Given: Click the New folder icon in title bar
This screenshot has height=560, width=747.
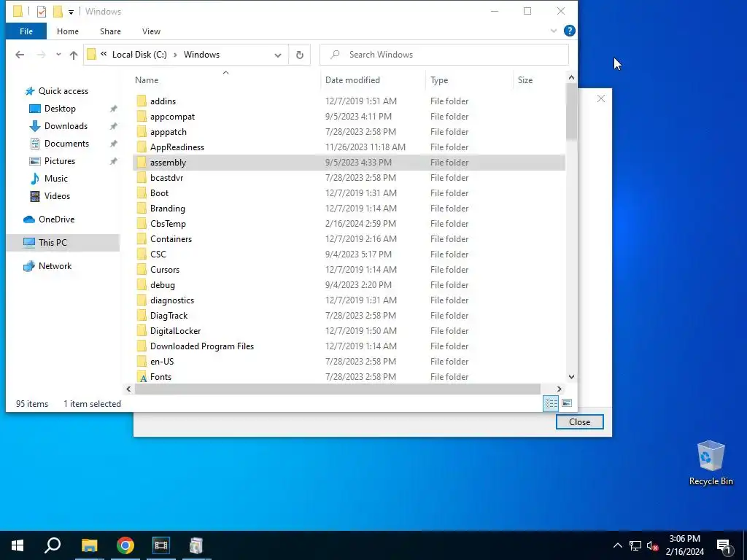Looking at the screenshot, I should (x=58, y=12).
